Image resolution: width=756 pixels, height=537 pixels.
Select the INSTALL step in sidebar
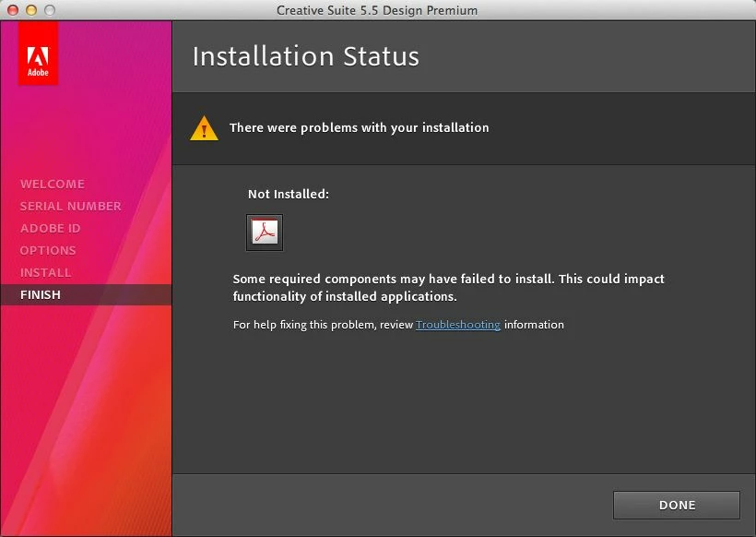[45, 272]
